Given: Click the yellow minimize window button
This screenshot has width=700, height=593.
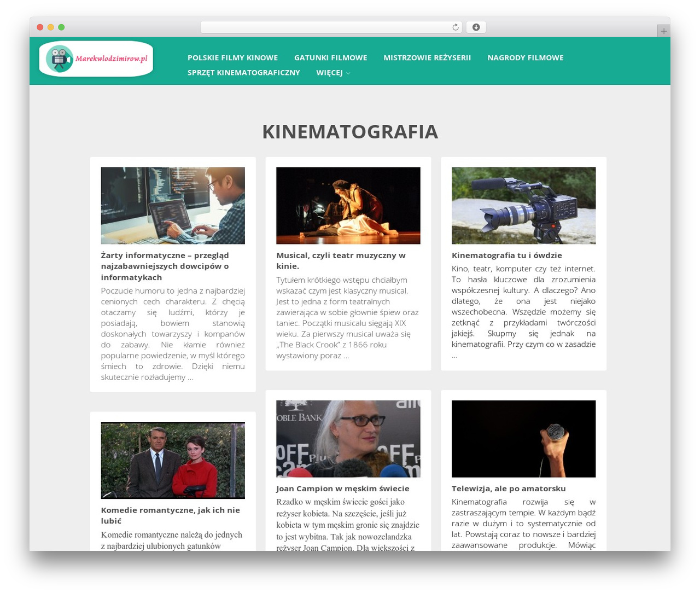Looking at the screenshot, I should coord(51,27).
